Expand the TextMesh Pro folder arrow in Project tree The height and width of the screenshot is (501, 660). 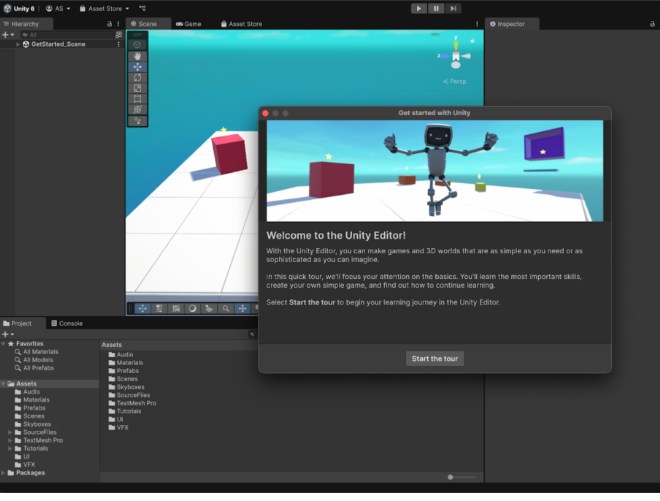click(x=10, y=440)
